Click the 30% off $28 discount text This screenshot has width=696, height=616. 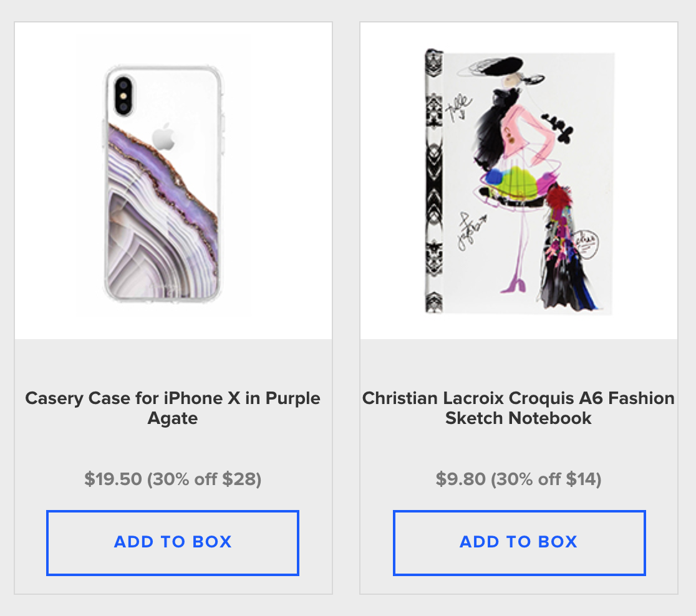tap(204, 479)
